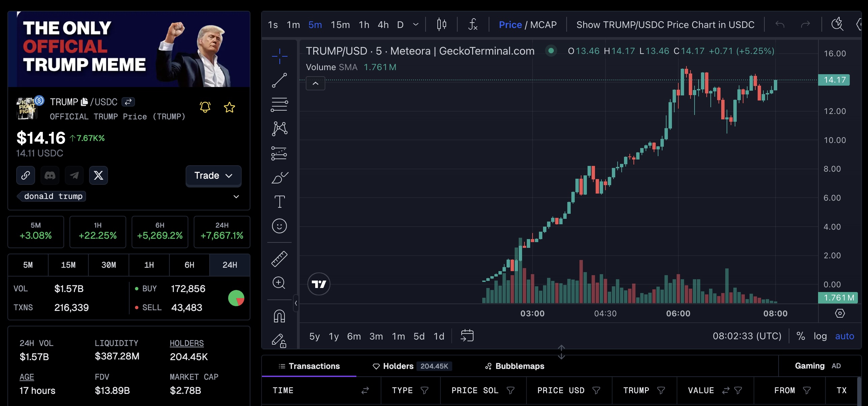
Task: Open the Fibonacci retracement tool
Action: (279, 105)
